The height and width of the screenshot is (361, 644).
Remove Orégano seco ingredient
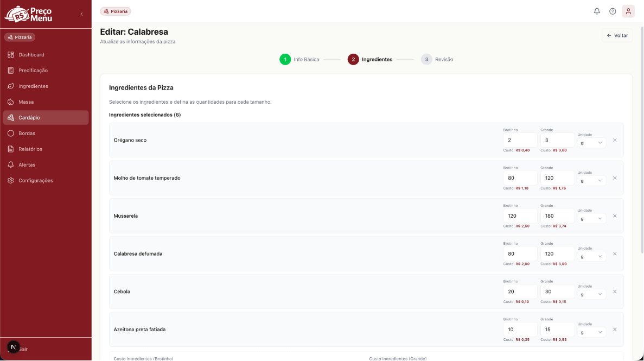click(614, 140)
